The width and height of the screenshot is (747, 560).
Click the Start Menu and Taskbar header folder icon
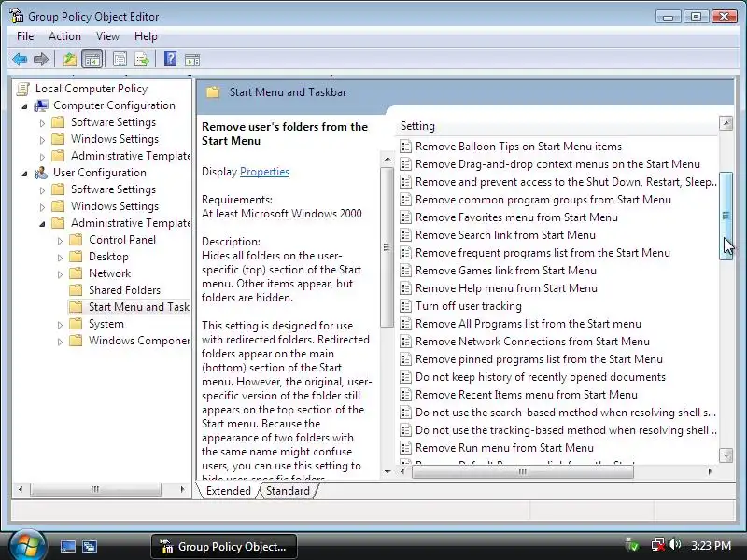213,91
